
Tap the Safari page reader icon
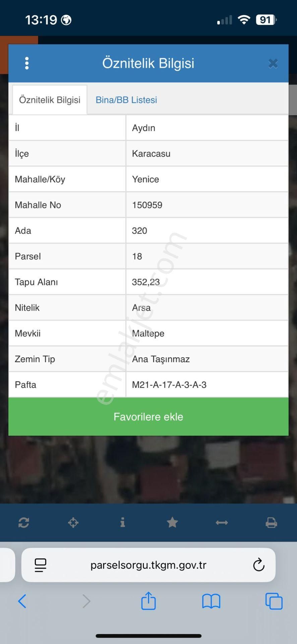click(41, 565)
